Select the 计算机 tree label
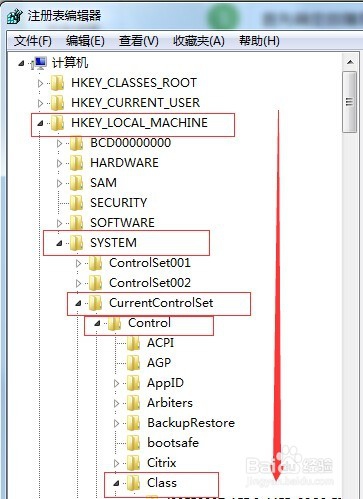The image size is (363, 499). [70, 63]
